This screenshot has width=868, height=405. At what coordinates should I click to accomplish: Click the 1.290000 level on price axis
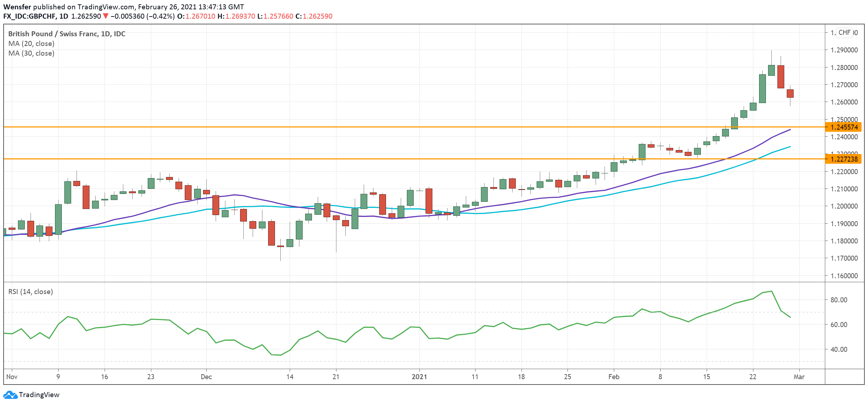844,50
